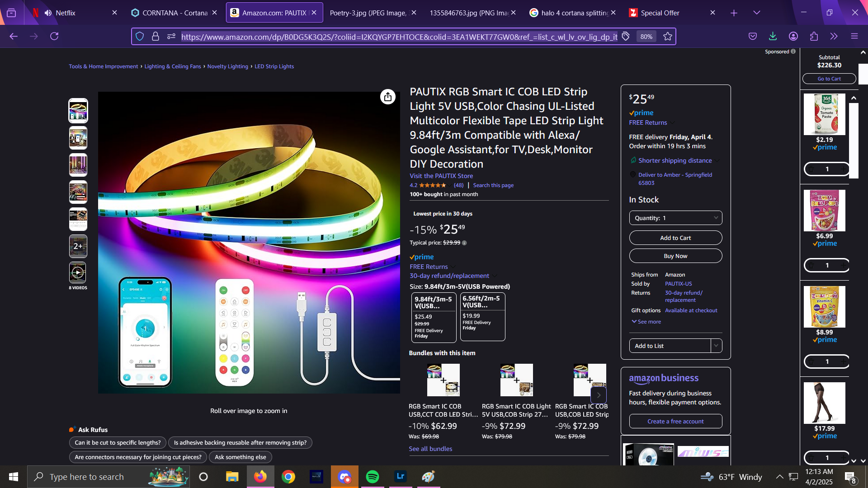
Task: Select the 9.84ft/3m size option
Action: [434, 317]
